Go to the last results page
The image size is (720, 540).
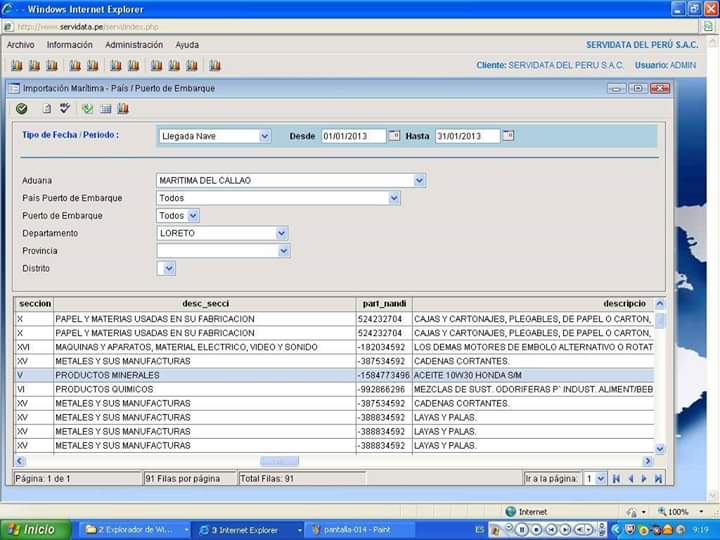658,479
